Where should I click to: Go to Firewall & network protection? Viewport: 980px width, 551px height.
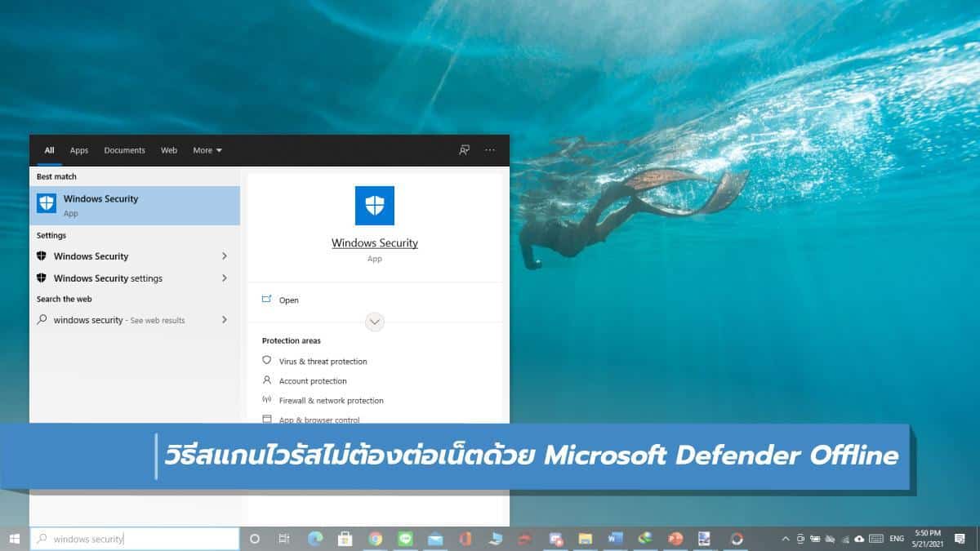pyautogui.click(x=331, y=401)
